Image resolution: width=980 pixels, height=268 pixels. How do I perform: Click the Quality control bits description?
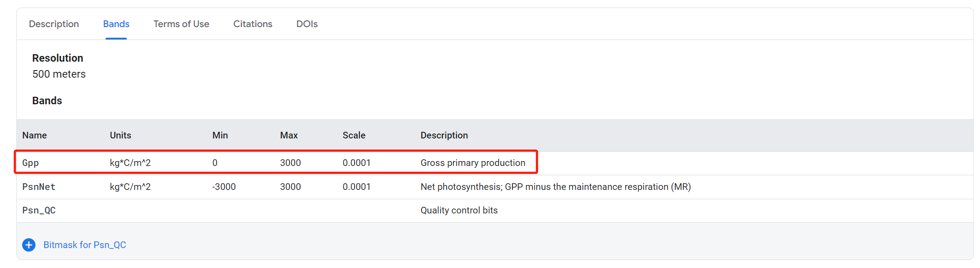(459, 210)
